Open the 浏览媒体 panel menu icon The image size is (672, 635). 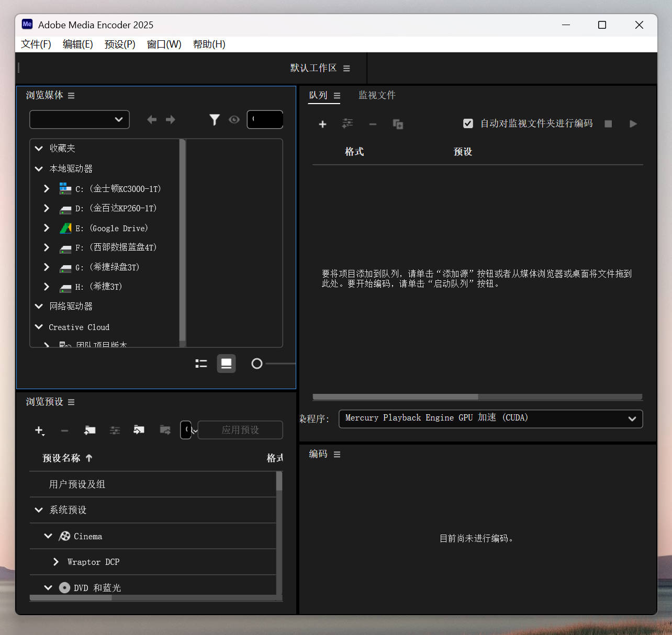(x=71, y=96)
